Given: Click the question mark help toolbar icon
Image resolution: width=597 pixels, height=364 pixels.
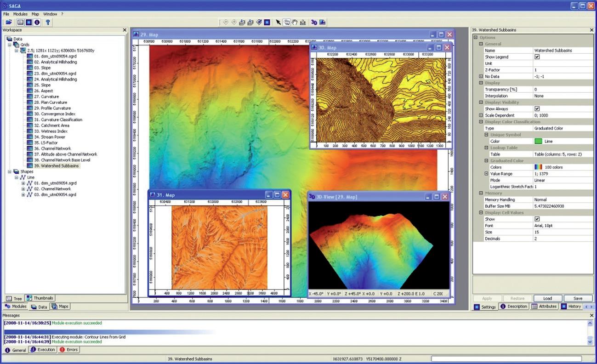Looking at the screenshot, I should (x=48, y=22).
